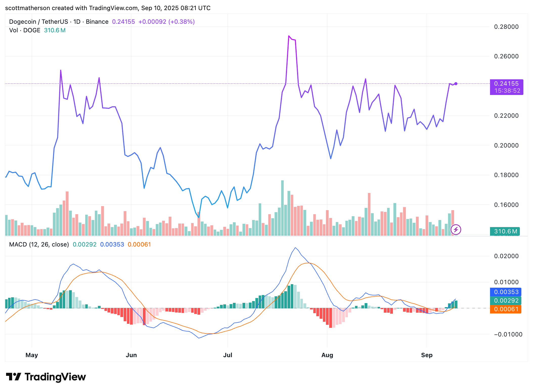Select the May label on time axis
This screenshot has width=533, height=392.
32,355
